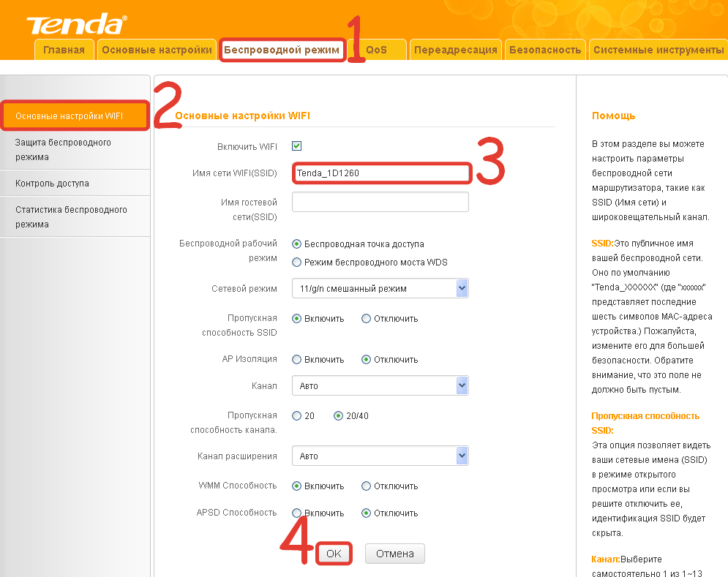
Task: Toggle the Включить WIFI checkbox
Action: pos(296,146)
